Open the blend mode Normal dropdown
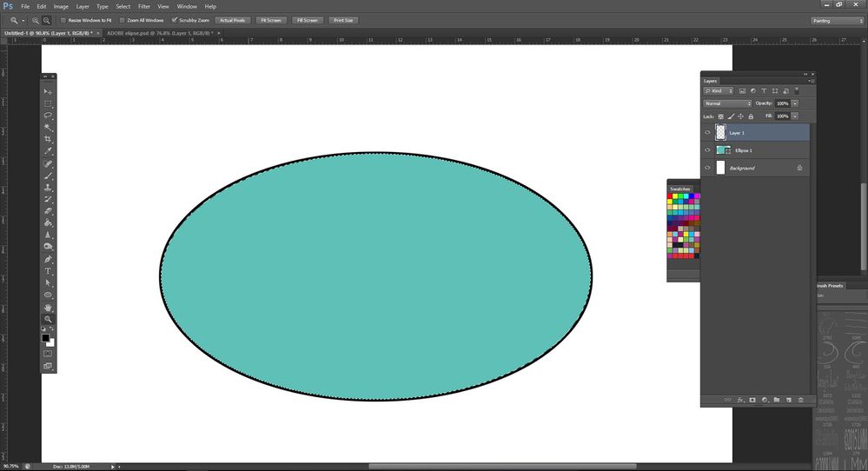Image resolution: width=868 pixels, height=471 pixels. tap(727, 103)
